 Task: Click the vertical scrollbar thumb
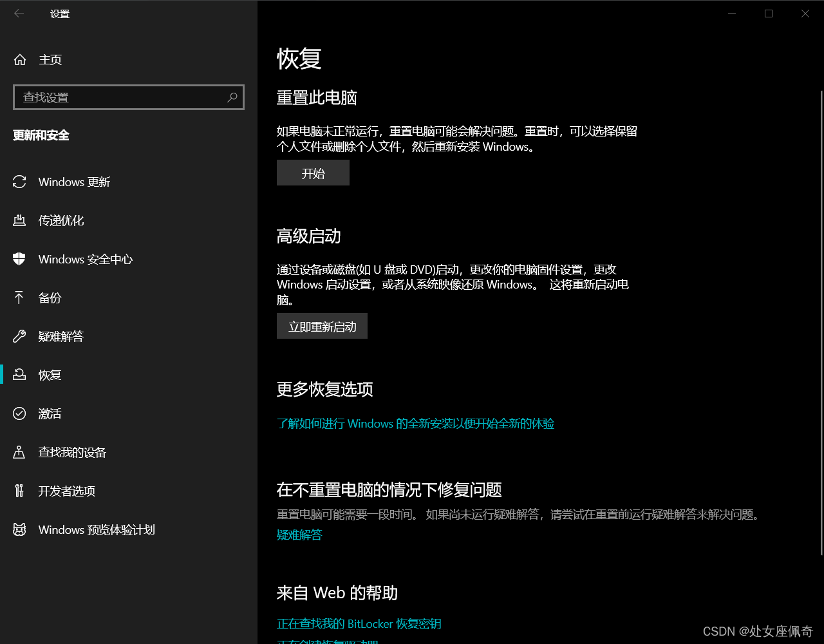[821, 322]
